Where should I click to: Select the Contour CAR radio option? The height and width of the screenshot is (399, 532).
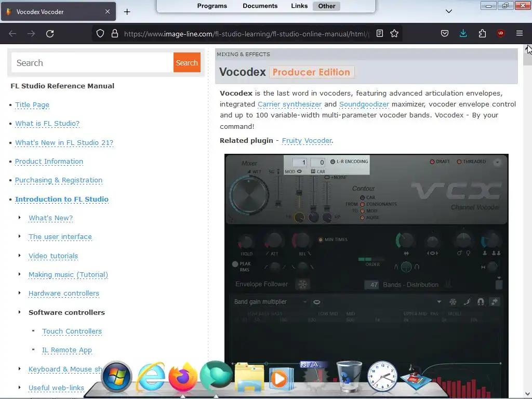pos(362,197)
